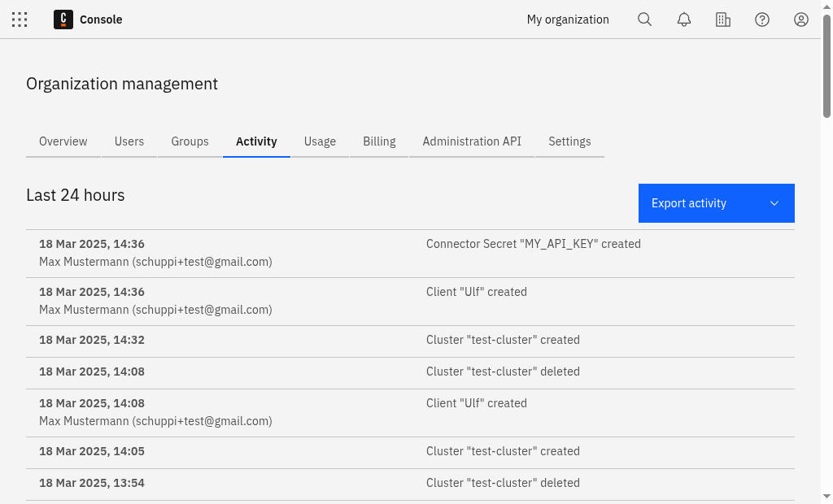Select the Usage tab

click(x=320, y=141)
